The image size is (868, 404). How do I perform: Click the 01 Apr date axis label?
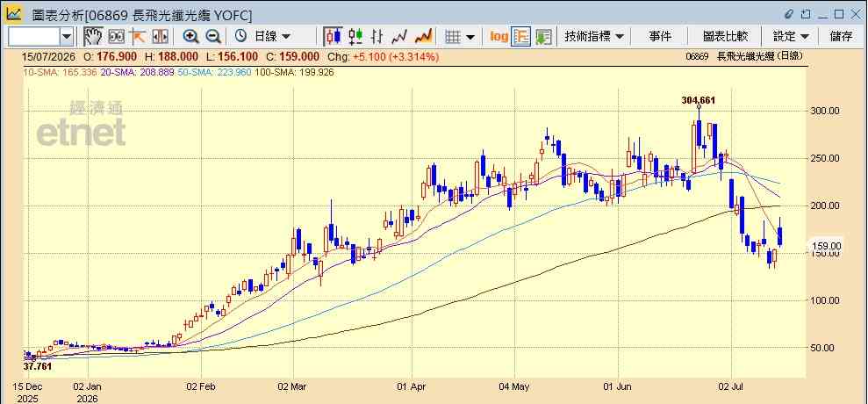coord(412,386)
